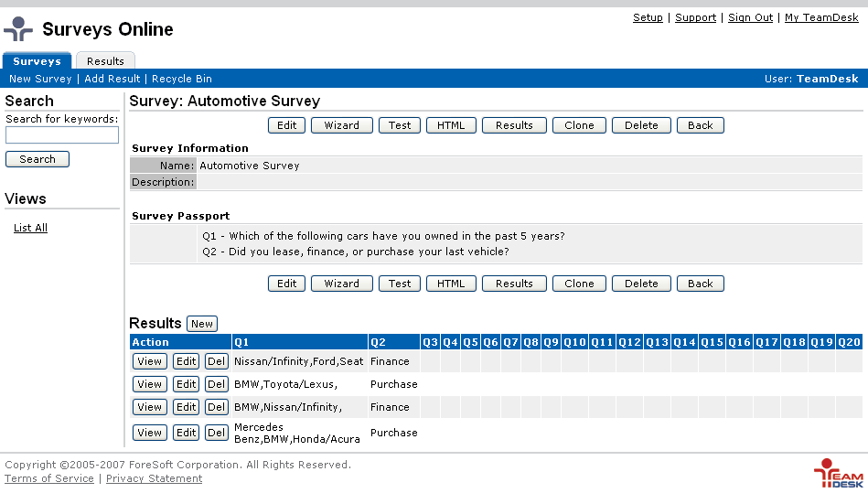Edit the BMW,Toyota/Lexus result row
Image resolution: width=868 pixels, height=493 pixels.
pyautogui.click(x=187, y=384)
